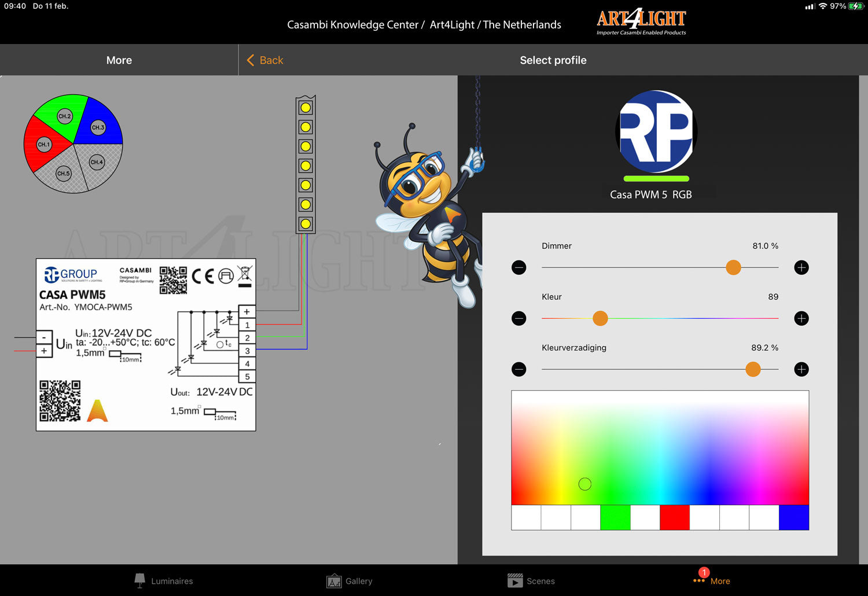Increase the Dimmer with the plus button
The image size is (868, 596).
pos(801,267)
